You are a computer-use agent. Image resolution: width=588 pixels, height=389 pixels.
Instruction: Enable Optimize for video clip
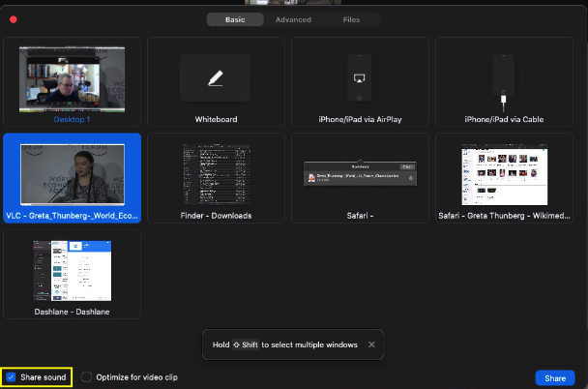(87, 377)
